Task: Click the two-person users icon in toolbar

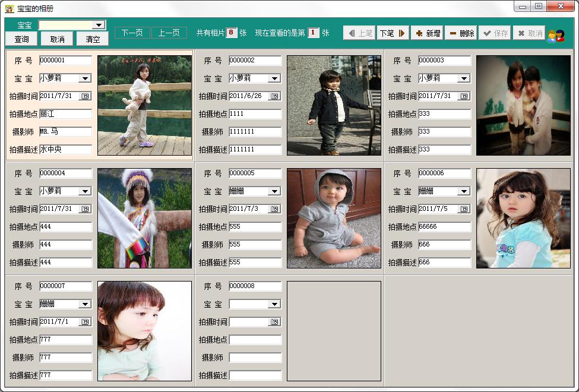Action: tap(555, 36)
